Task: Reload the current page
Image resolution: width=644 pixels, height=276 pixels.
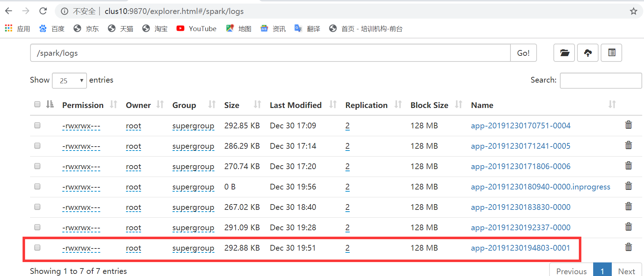Action: coord(43,11)
